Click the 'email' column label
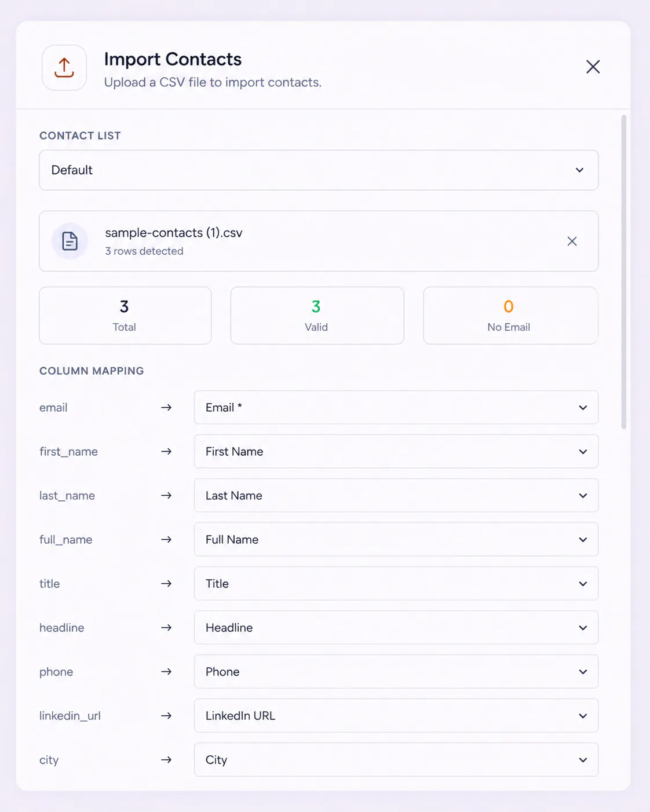 [53, 408]
